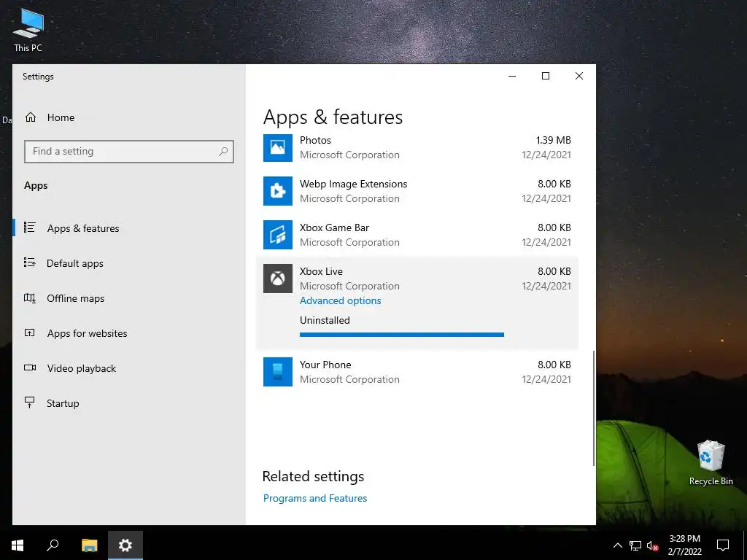Image resolution: width=747 pixels, height=560 pixels.
Task: Click the Startup sidebar icon
Action: click(x=29, y=402)
